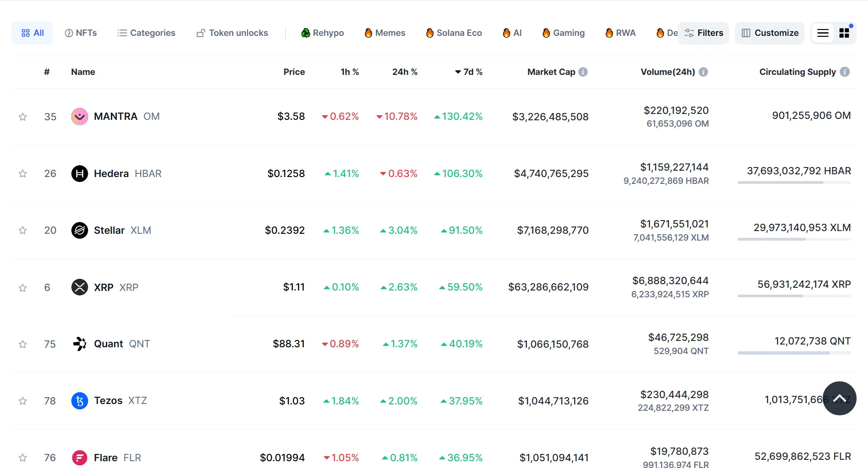This screenshot has width=868, height=468.
Task: Click MANTRA market cap $3,226,485,508
Action: [x=551, y=117]
